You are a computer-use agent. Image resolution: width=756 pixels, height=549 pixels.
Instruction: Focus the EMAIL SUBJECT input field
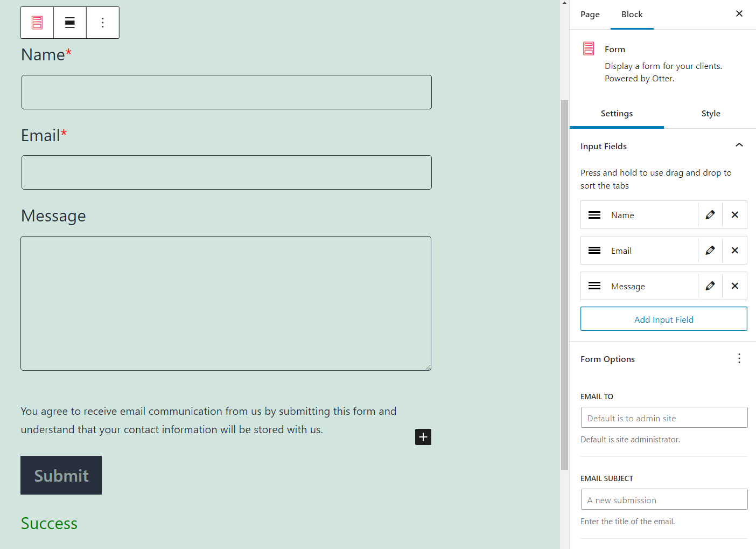click(x=663, y=499)
